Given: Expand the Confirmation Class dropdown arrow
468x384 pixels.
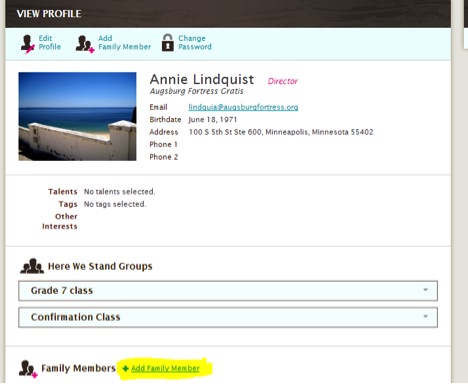Looking at the screenshot, I should tap(425, 316).
